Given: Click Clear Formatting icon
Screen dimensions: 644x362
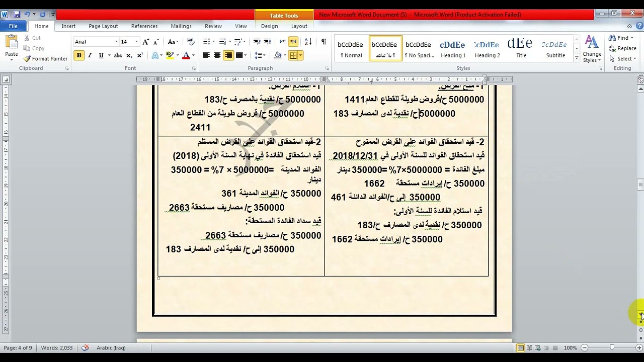Looking at the screenshot, I should [191, 42].
